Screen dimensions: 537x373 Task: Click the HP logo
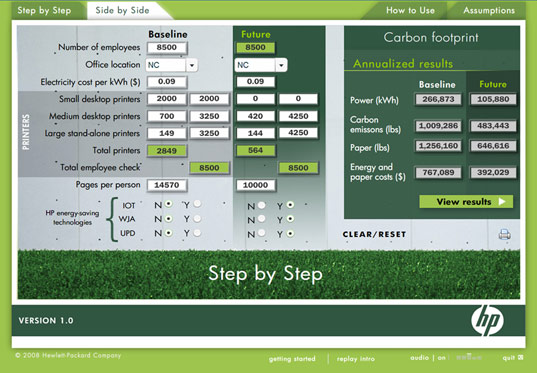point(487,320)
